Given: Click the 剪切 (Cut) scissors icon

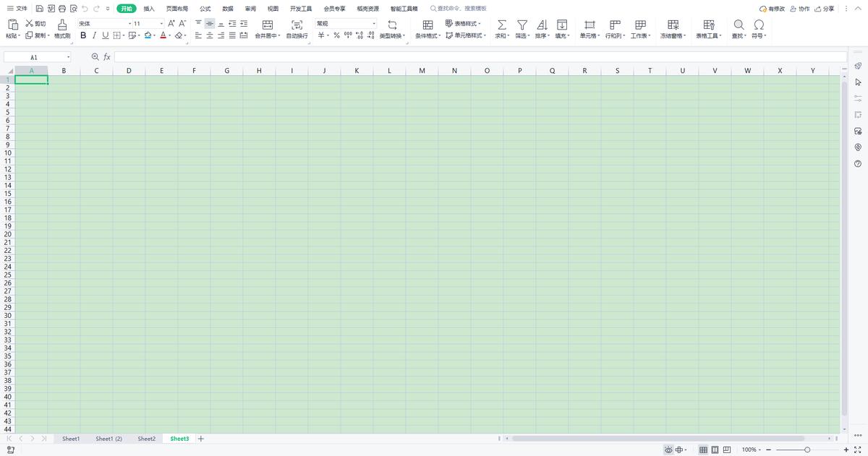Looking at the screenshot, I should pyautogui.click(x=30, y=24).
